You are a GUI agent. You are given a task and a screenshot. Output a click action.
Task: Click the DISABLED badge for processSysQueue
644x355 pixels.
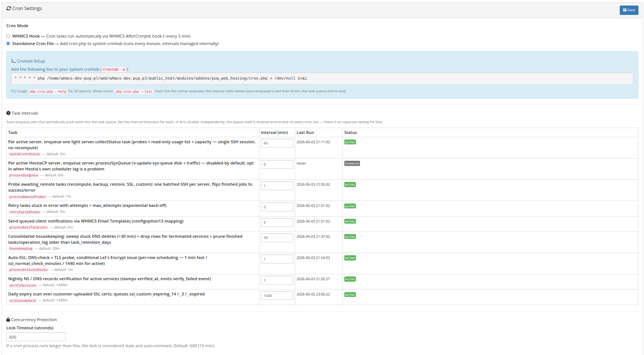(x=352, y=163)
